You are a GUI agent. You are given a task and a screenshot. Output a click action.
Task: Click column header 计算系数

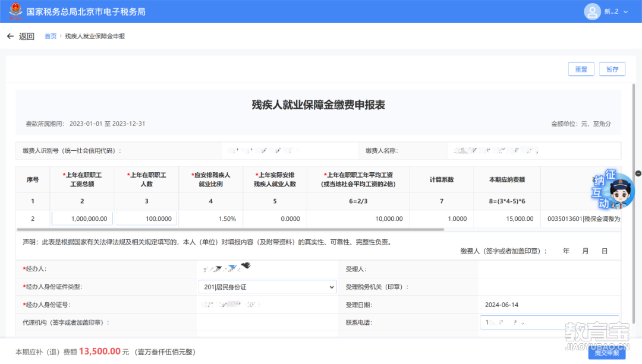click(441, 179)
